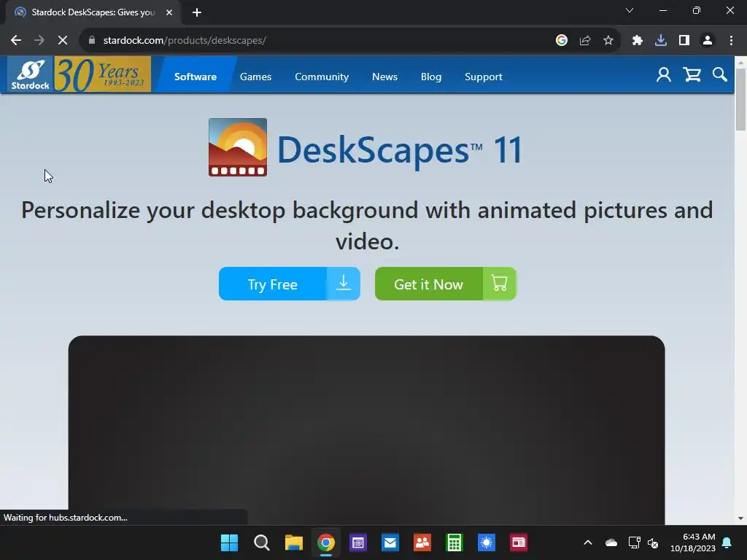Click the Try Free button
The height and width of the screenshot is (560, 747).
(289, 284)
